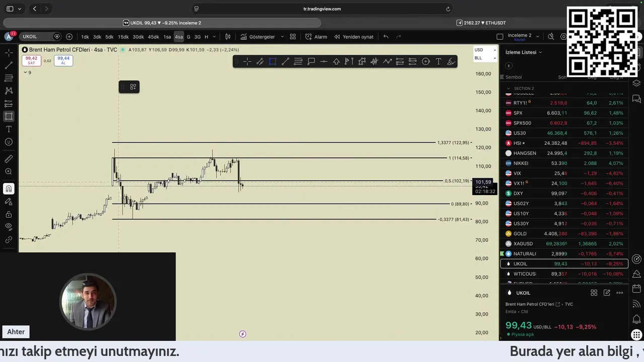This screenshot has height=362, width=644.
Task: Collapse the SECTION 2 watchlist group
Action: coord(508,88)
